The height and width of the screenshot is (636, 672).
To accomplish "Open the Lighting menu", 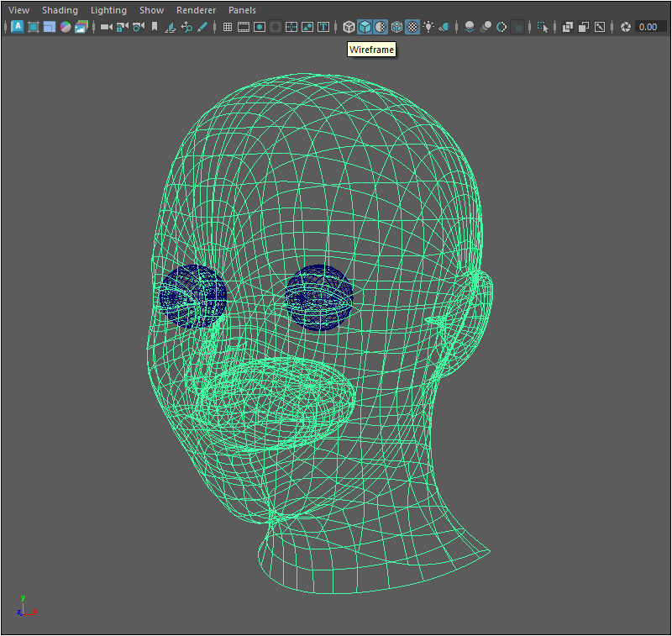I will coord(108,10).
